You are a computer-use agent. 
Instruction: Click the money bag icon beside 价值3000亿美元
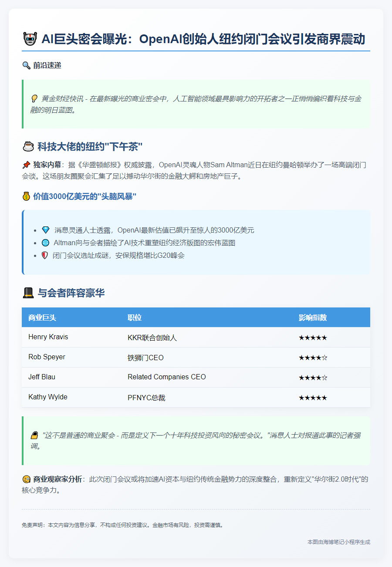[x=26, y=196]
